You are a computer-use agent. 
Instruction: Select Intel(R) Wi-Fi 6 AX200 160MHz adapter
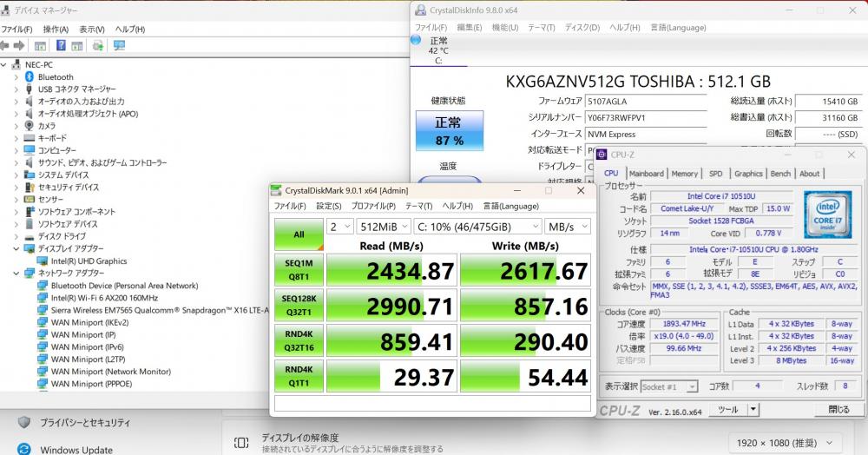pyautogui.click(x=105, y=298)
